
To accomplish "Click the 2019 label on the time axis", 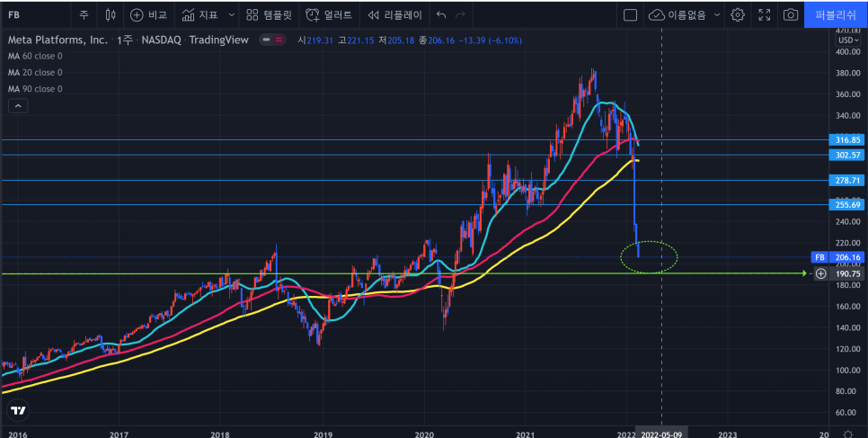I will 323,434.
